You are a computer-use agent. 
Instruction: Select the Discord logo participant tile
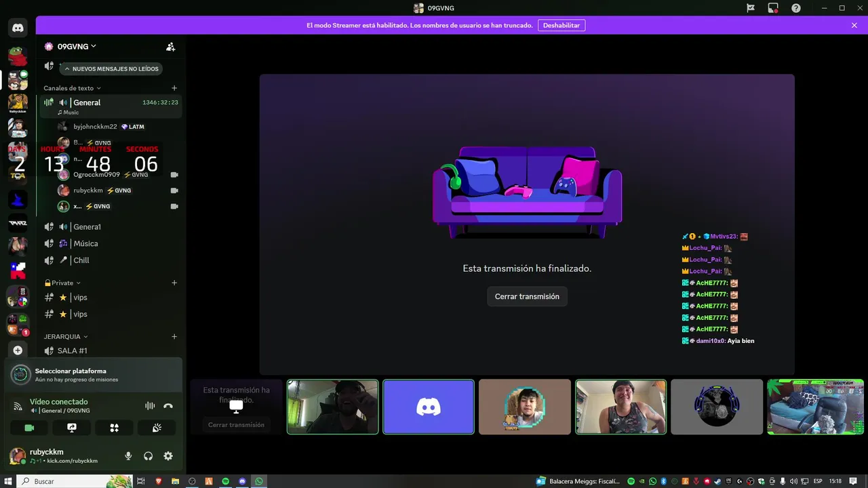tap(429, 407)
